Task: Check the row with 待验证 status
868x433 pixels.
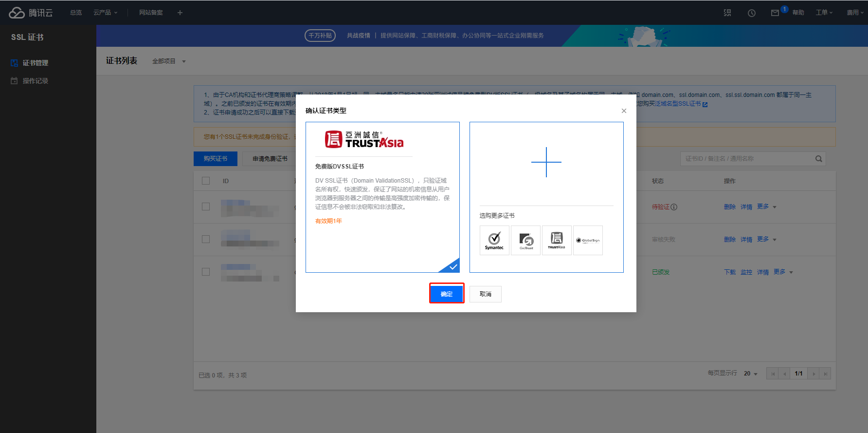Action: [206, 207]
